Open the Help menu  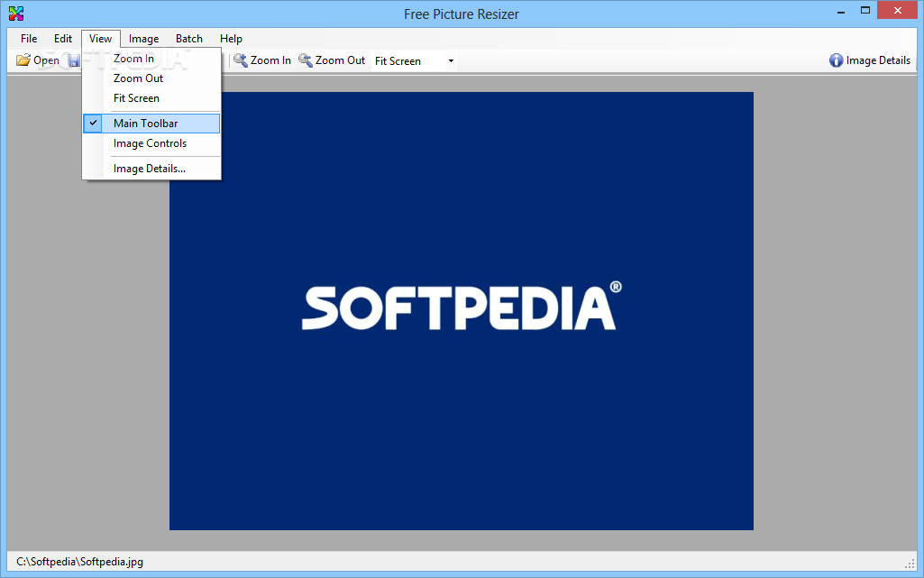point(231,38)
